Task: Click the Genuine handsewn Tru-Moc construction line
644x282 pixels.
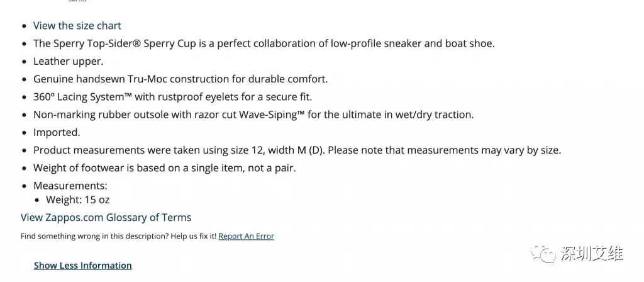Action: 180,79
